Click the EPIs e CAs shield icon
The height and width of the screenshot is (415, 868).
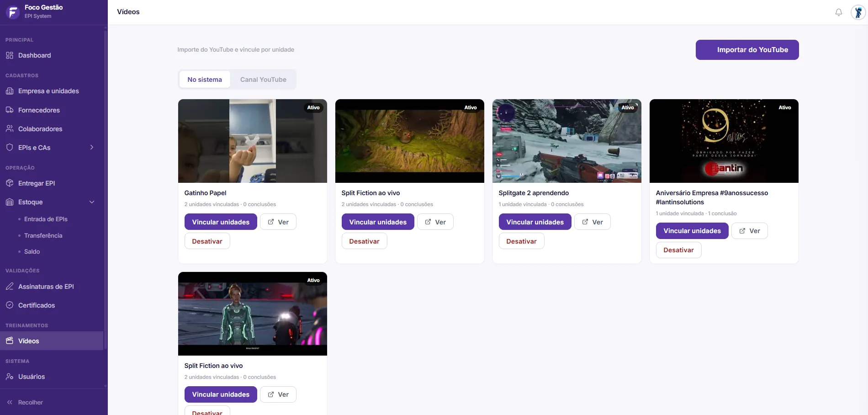tap(10, 148)
